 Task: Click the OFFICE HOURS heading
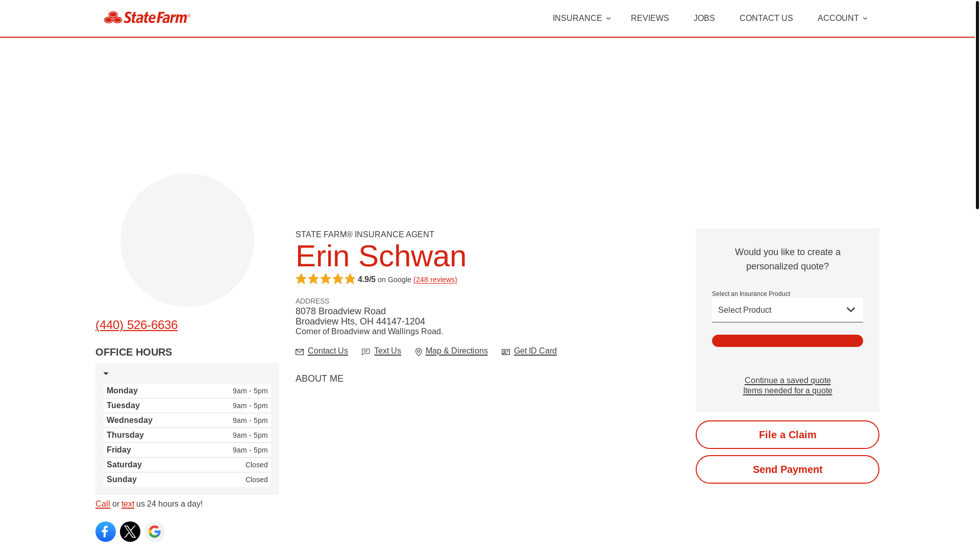(134, 352)
